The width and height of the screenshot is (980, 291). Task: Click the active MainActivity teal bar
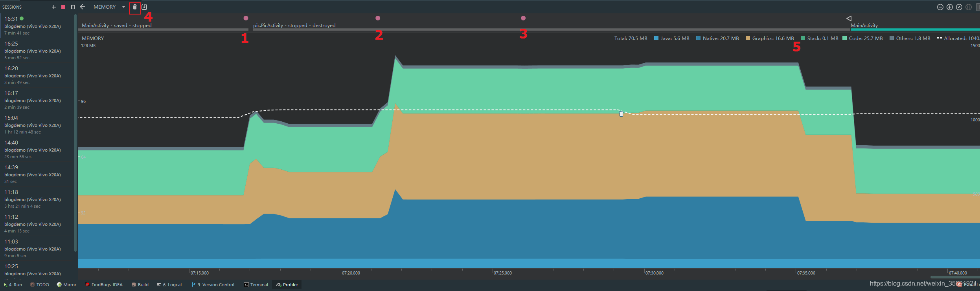click(915, 29)
